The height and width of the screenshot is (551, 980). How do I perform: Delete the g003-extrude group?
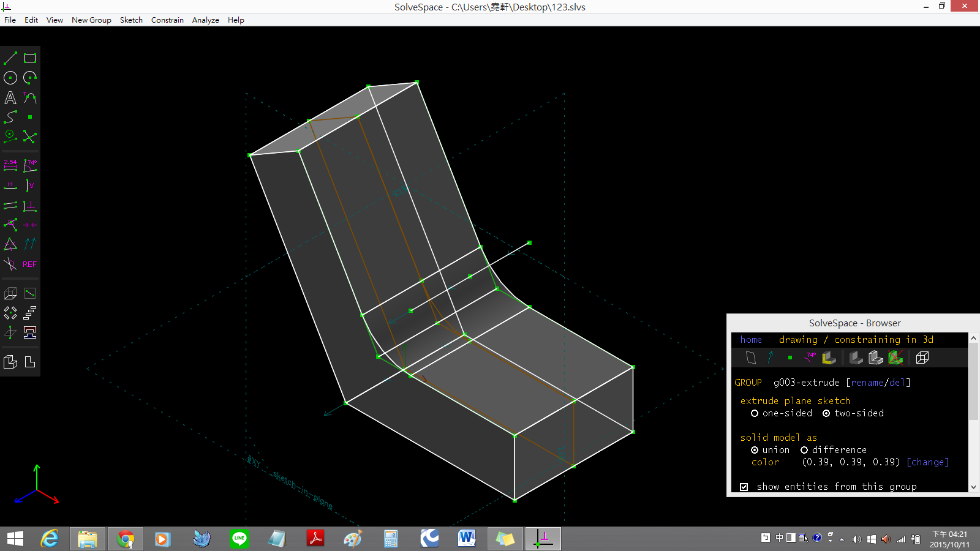pyautogui.click(x=897, y=383)
